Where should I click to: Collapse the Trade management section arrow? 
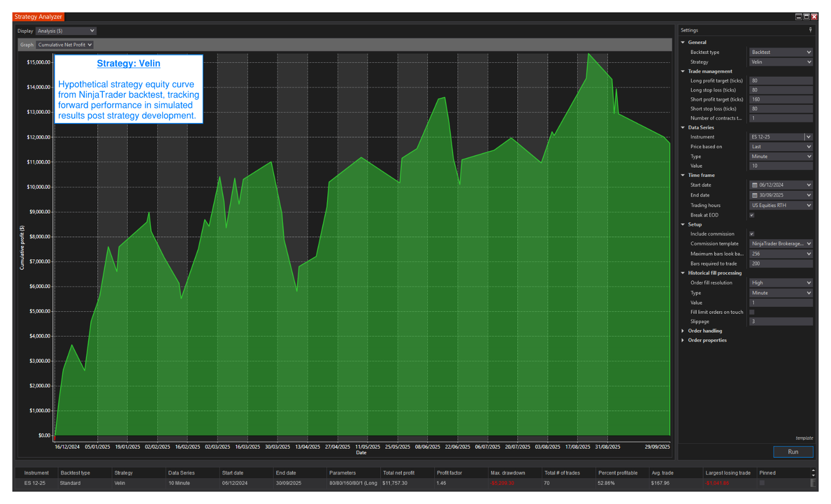click(x=683, y=71)
